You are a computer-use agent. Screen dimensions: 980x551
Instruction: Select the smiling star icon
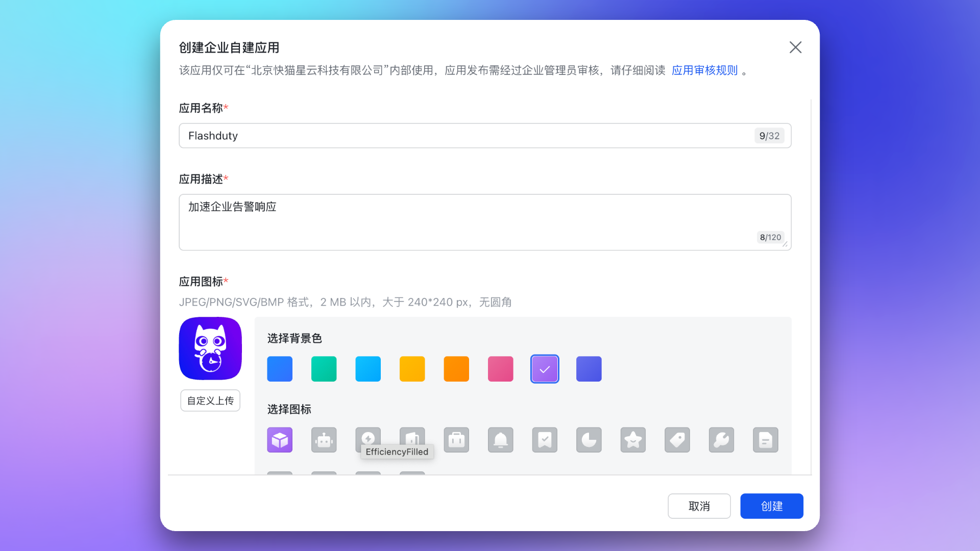633,440
